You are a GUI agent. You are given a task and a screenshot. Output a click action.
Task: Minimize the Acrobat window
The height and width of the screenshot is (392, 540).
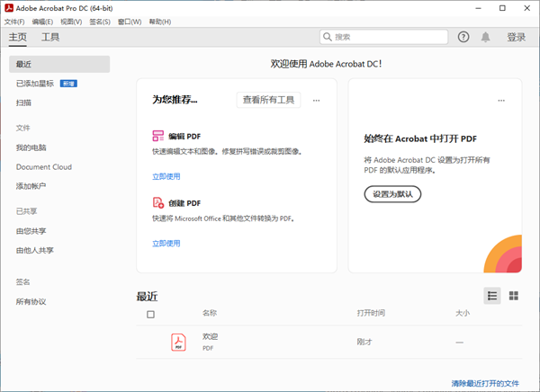click(478, 8)
